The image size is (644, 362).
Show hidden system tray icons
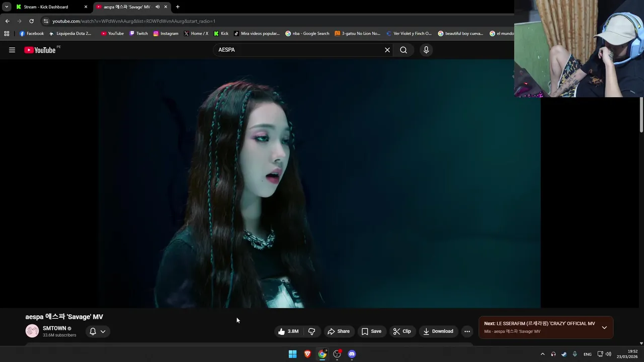(542, 354)
